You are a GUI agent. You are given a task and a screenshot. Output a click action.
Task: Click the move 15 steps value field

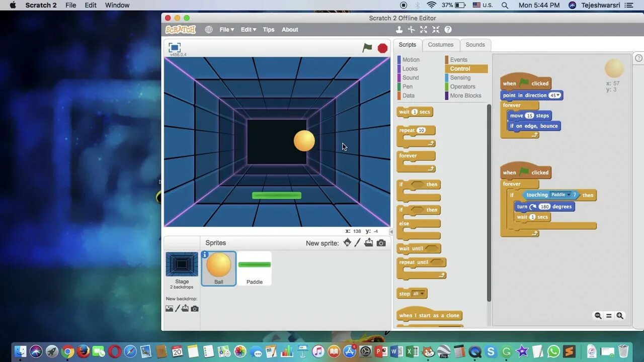click(529, 116)
